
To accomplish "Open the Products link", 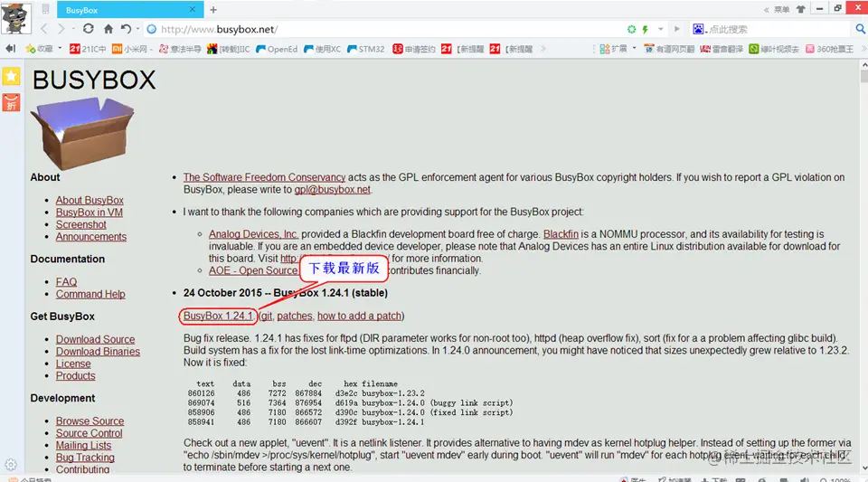I will tap(75, 376).
